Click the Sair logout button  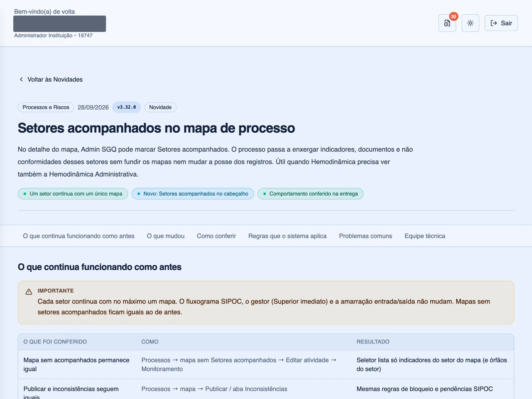pyautogui.click(x=501, y=23)
